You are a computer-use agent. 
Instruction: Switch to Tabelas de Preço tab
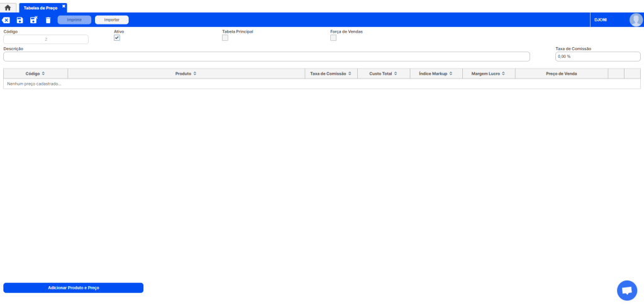(x=40, y=8)
